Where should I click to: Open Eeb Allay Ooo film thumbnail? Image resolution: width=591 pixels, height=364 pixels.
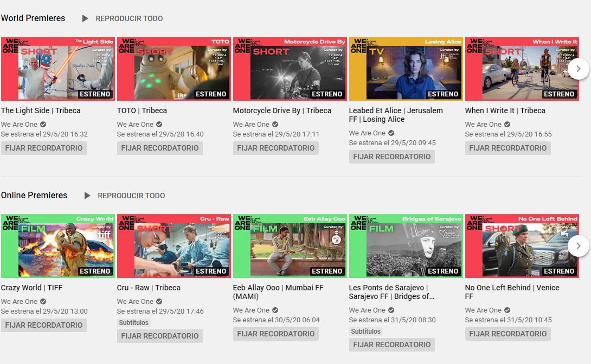coord(290,246)
